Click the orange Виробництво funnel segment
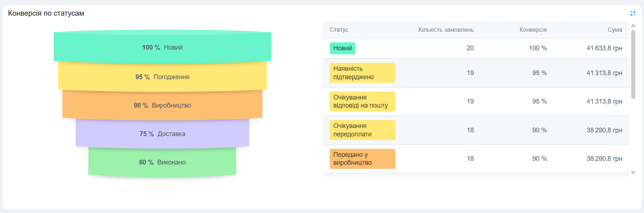The image size is (644, 213). coord(162,105)
